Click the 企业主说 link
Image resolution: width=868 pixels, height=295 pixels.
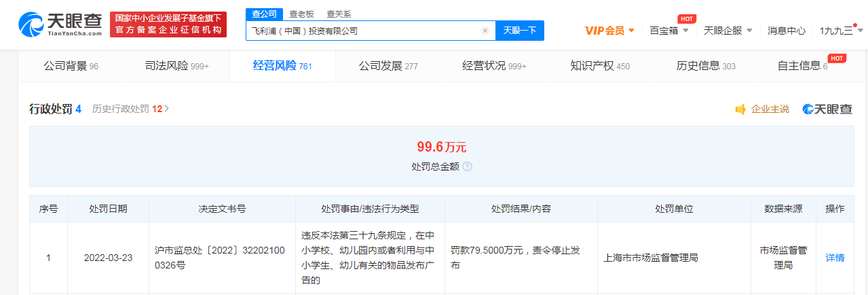pyautogui.click(x=770, y=109)
